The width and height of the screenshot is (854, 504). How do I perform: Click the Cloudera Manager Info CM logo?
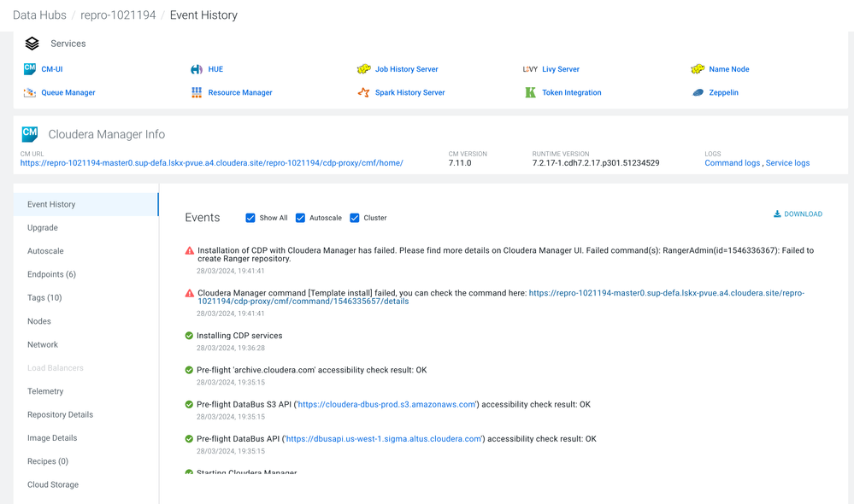point(30,134)
